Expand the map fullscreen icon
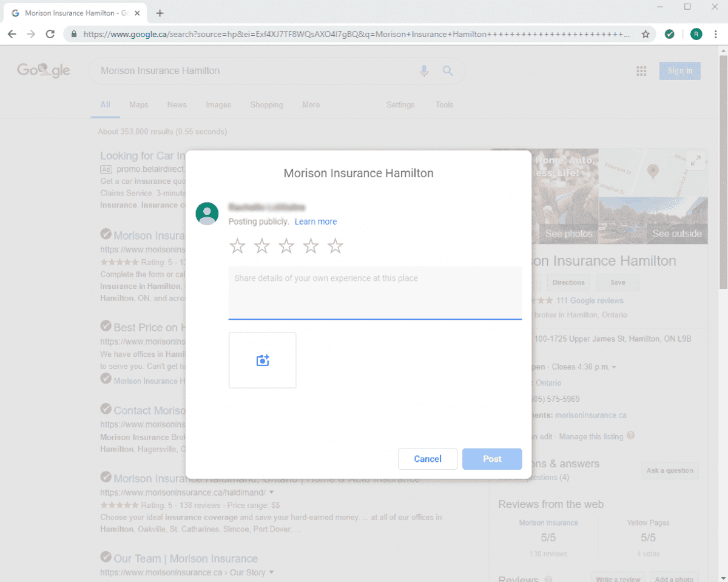This screenshot has width=728, height=582. [696, 160]
